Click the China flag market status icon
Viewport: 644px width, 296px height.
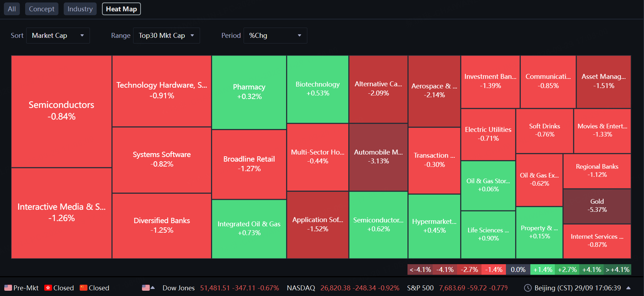coord(84,288)
